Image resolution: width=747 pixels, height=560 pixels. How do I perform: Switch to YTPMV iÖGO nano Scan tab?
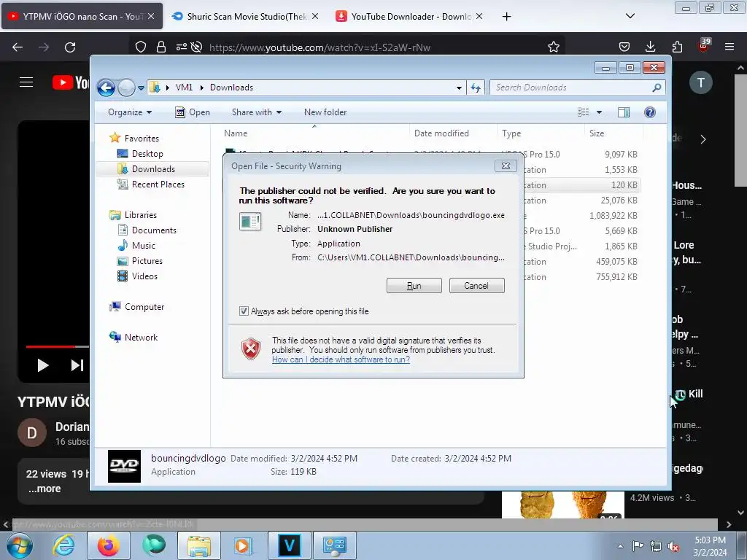pos(82,16)
